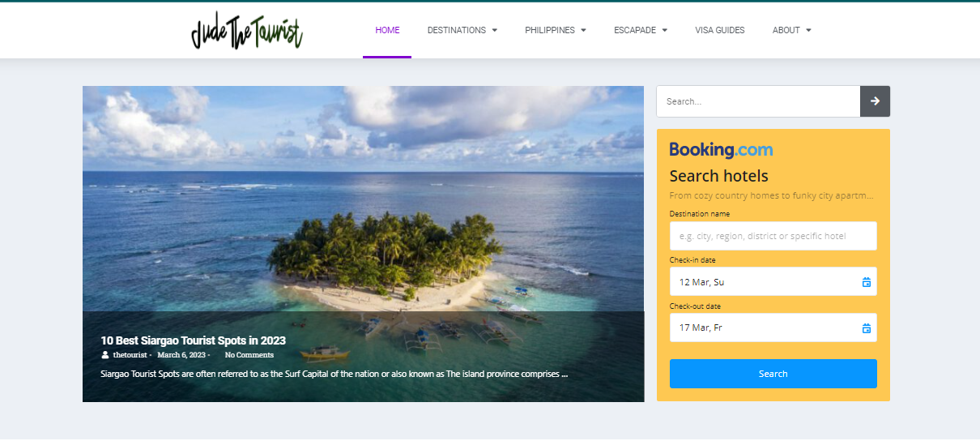The height and width of the screenshot is (441, 980).
Task: Open the 10 Best Siargao Tourist Spots article
Action: pyautogui.click(x=193, y=340)
